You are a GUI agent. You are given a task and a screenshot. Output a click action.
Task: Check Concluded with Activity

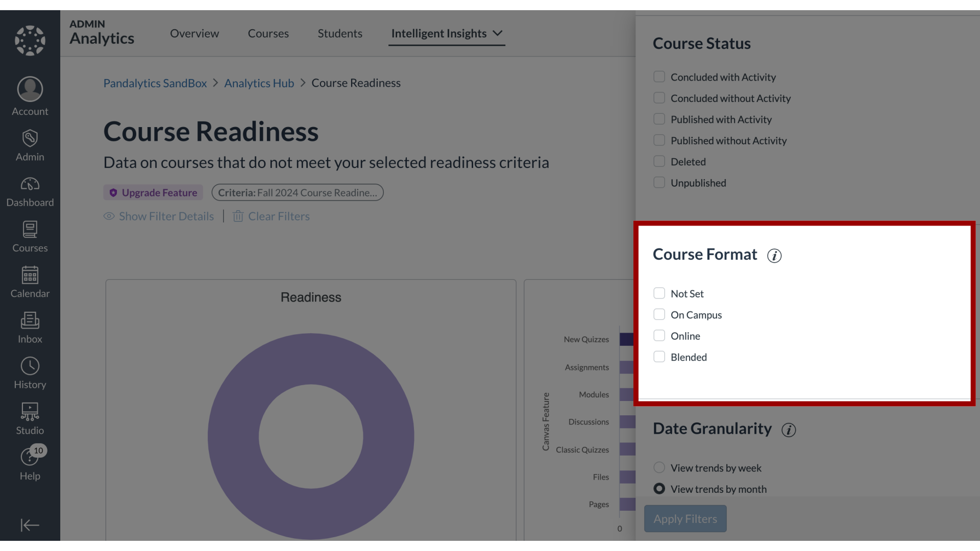[659, 77]
